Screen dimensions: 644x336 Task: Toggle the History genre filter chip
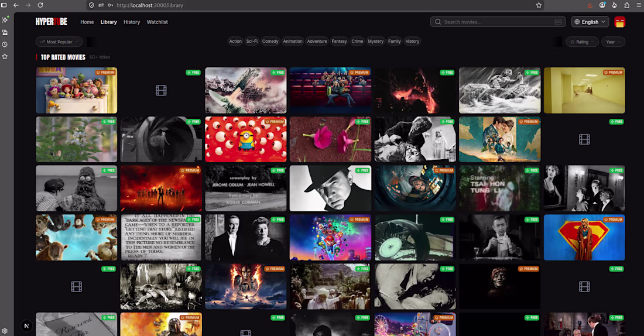click(x=412, y=41)
